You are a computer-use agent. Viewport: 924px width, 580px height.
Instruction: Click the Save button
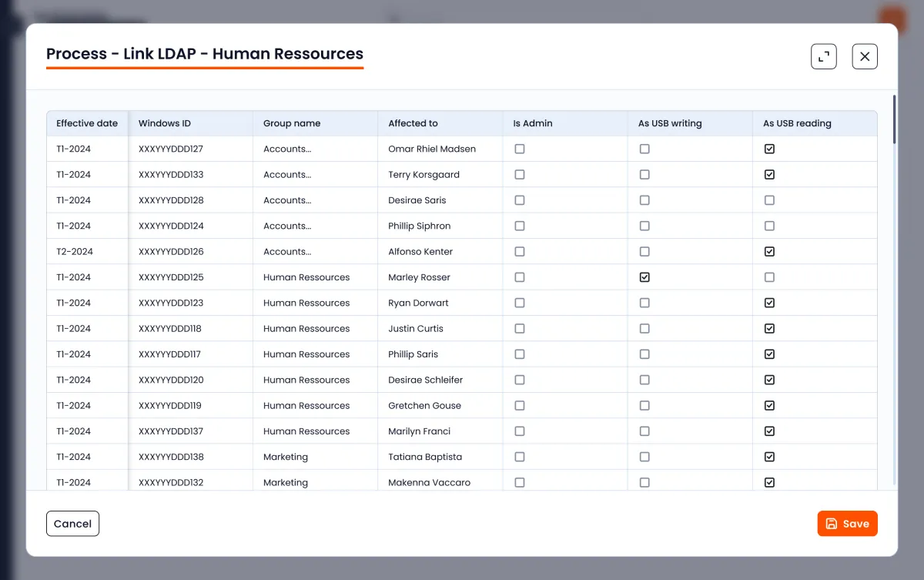pyautogui.click(x=847, y=524)
